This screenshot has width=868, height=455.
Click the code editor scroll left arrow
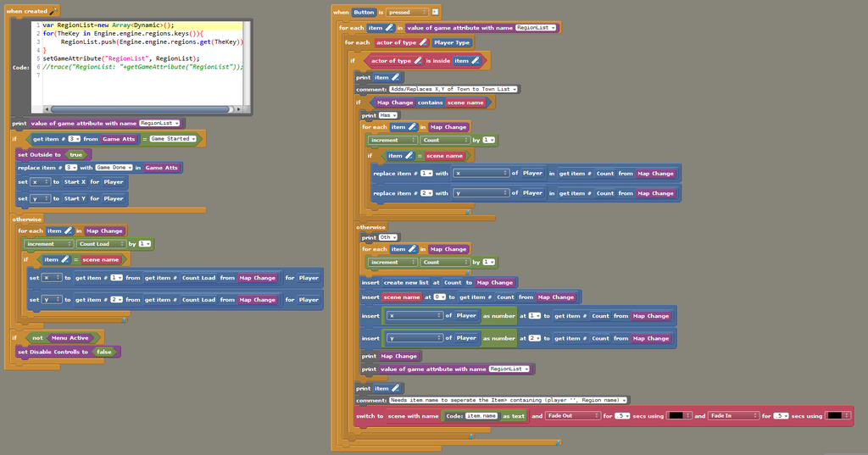(x=47, y=109)
